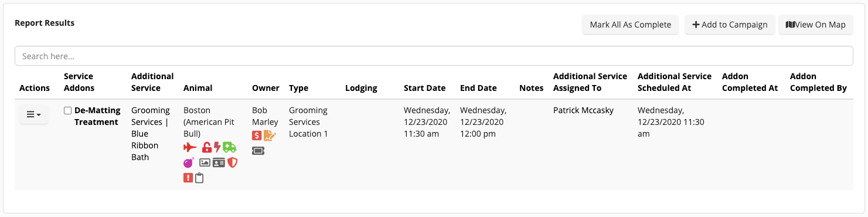Open the row Actions dropdown menu
The height and width of the screenshot is (217, 868).
tap(34, 114)
